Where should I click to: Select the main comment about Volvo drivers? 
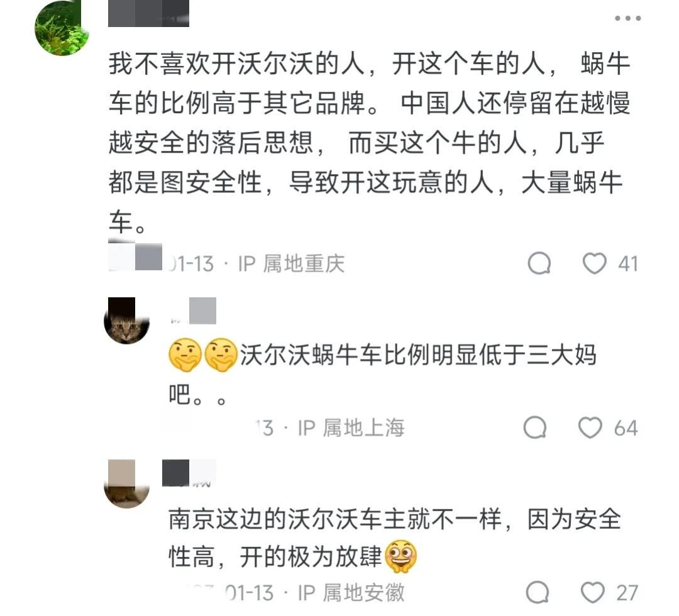[x=369, y=143]
